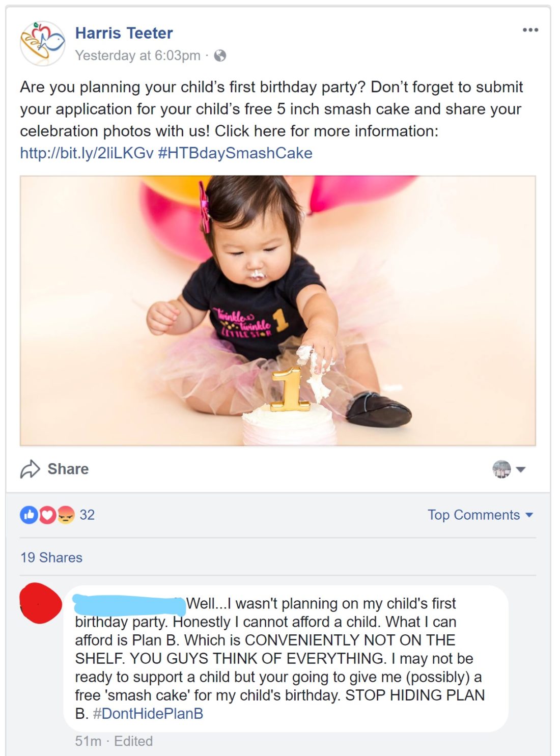Viewport: 560px width, 756px height.
Task: Click the small profile avatar beside the Share row
Action: pos(501,469)
